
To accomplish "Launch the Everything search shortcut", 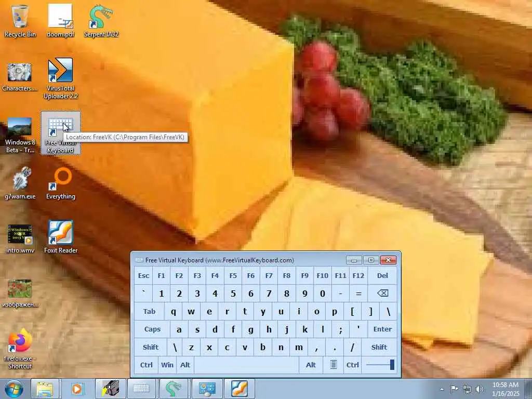I will click(x=60, y=183).
